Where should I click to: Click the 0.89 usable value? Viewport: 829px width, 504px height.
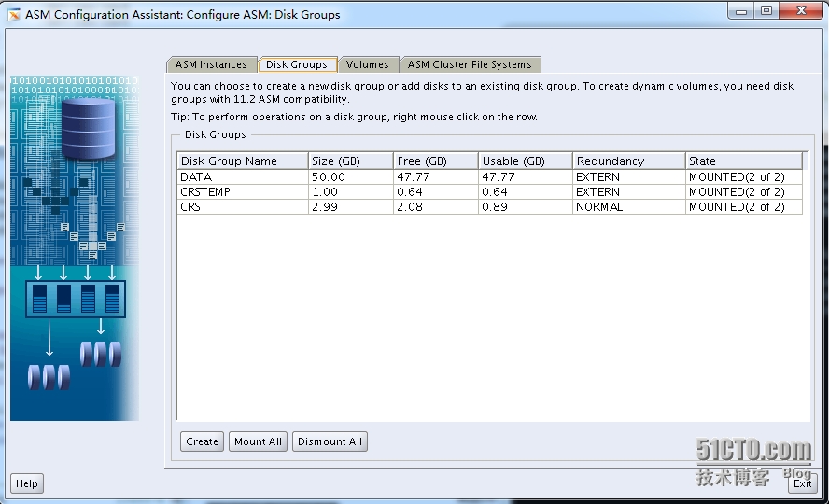(526, 206)
